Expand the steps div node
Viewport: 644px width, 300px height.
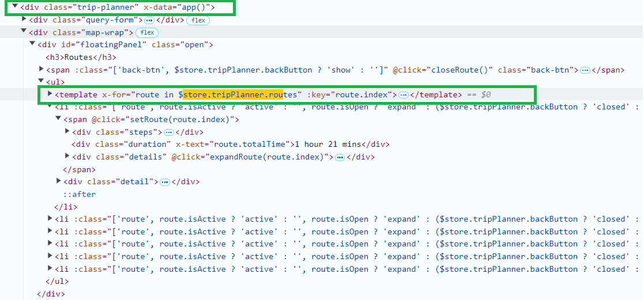coord(67,131)
